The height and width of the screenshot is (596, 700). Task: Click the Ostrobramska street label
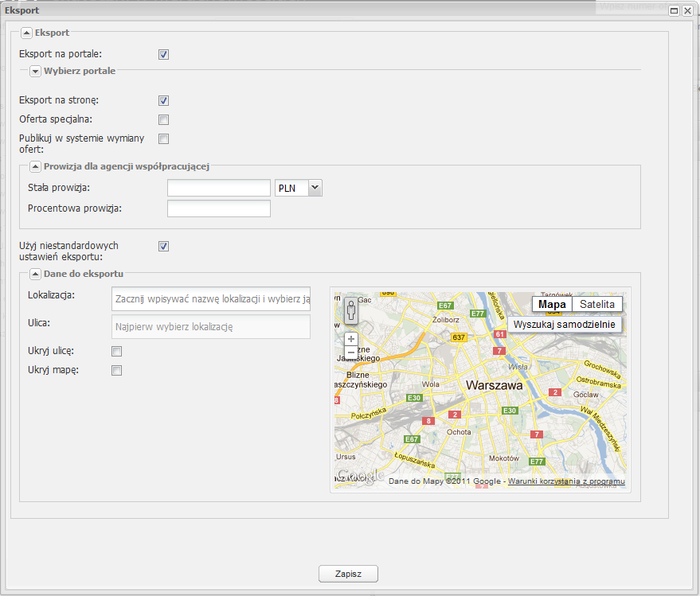599,382
